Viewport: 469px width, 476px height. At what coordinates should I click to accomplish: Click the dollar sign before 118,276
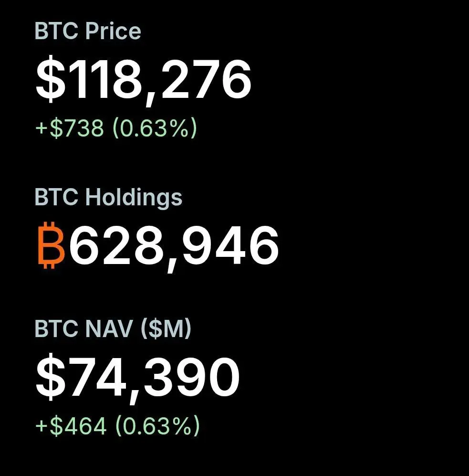pos(51,79)
